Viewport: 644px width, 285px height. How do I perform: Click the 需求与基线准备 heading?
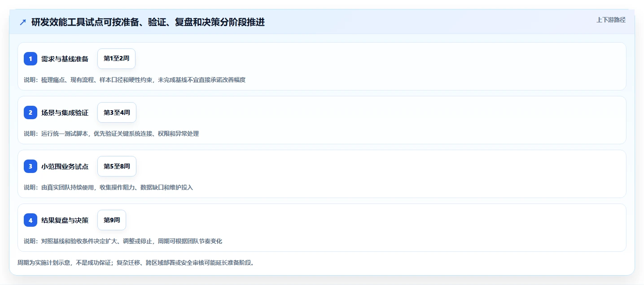pos(65,59)
